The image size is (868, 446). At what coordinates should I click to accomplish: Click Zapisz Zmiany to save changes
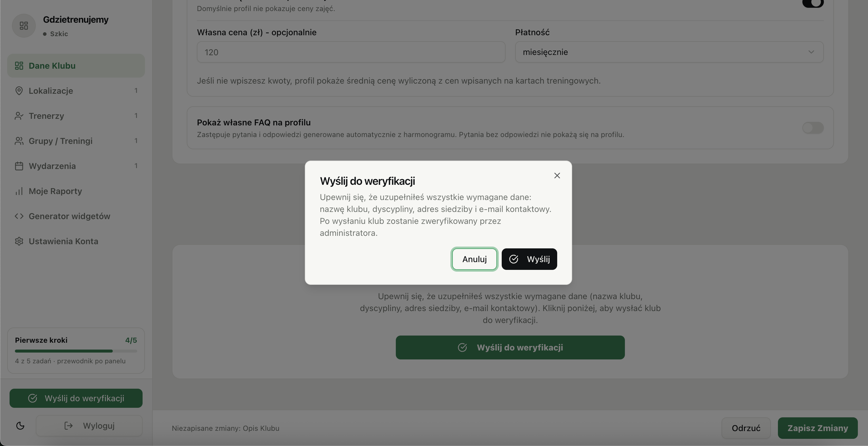(x=818, y=428)
